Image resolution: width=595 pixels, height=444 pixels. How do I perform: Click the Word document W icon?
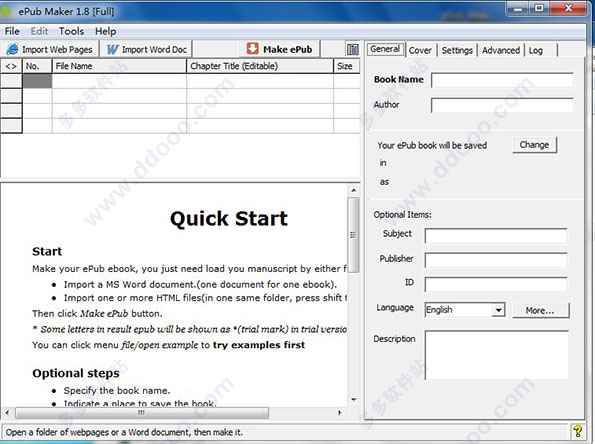pos(113,50)
